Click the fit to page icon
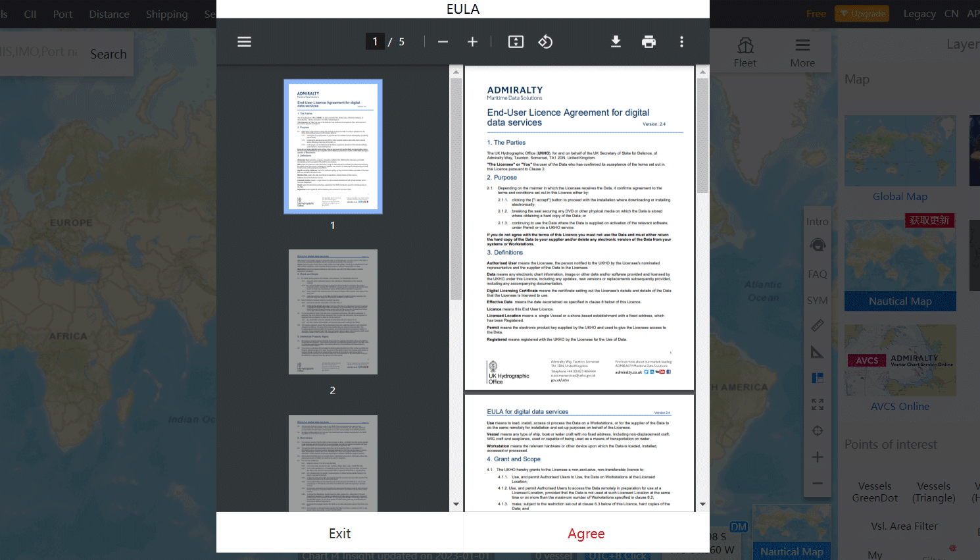Viewport: 980px width, 560px height. coord(516,41)
